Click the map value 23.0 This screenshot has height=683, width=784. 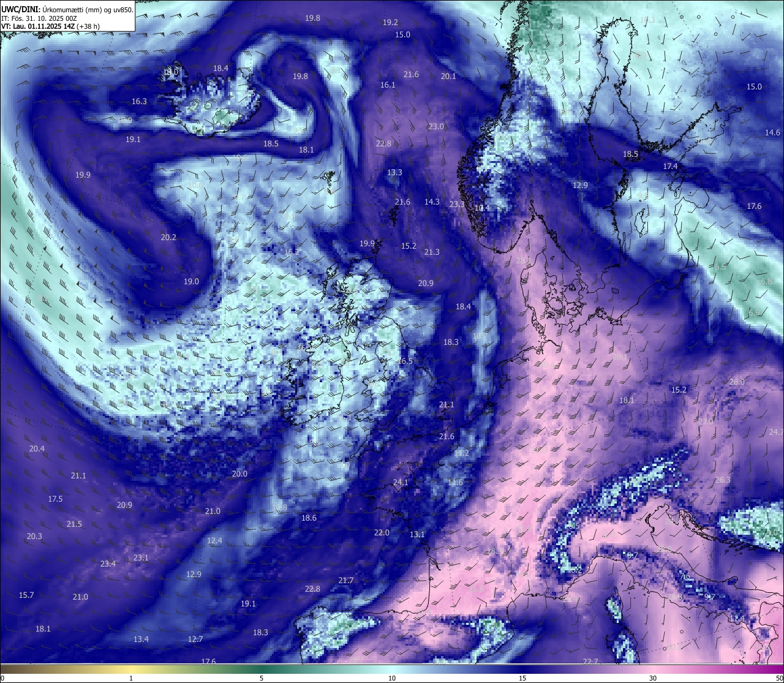[x=436, y=126]
